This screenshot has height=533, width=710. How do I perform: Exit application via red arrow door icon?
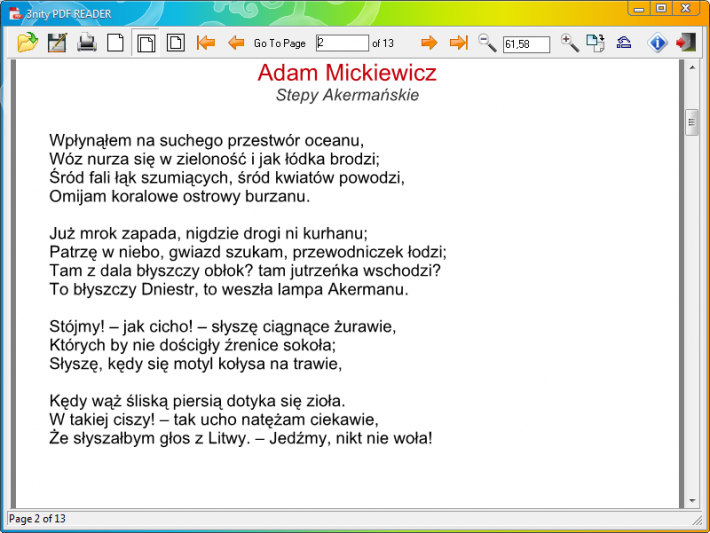[686, 43]
